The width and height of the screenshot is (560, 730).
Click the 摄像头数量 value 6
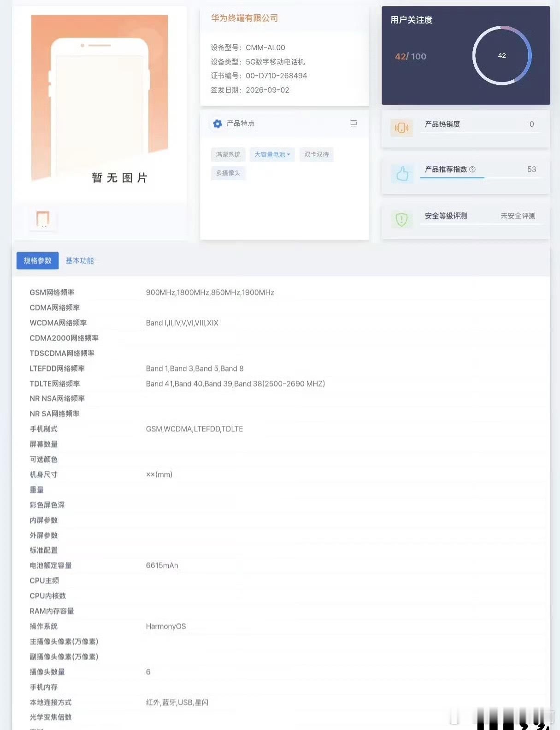(x=148, y=672)
